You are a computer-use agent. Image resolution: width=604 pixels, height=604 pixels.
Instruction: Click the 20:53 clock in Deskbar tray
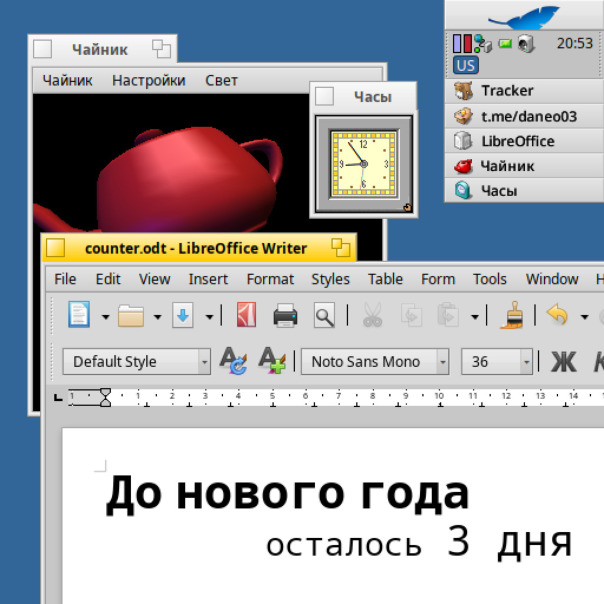(574, 43)
